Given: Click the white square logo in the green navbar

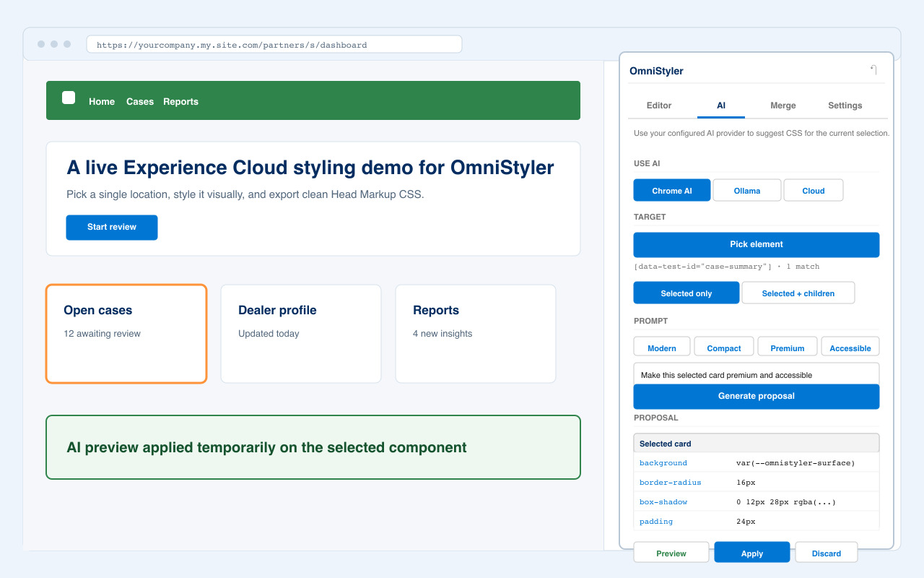Looking at the screenshot, I should click(69, 98).
